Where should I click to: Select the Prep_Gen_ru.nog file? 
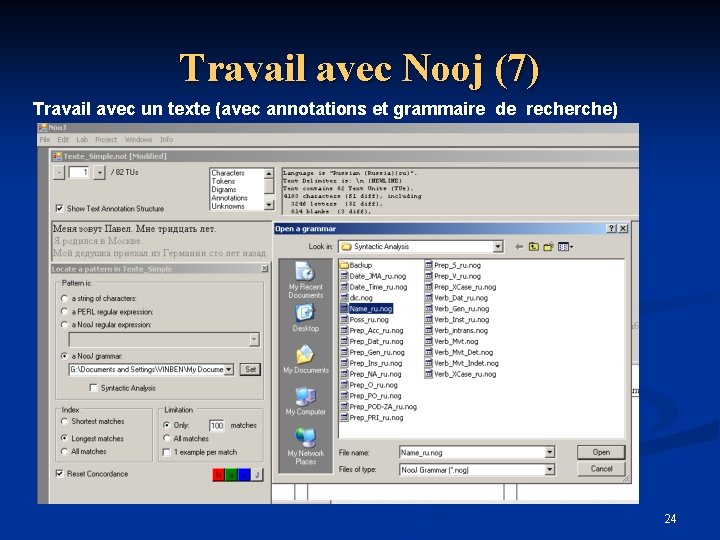tap(372, 352)
